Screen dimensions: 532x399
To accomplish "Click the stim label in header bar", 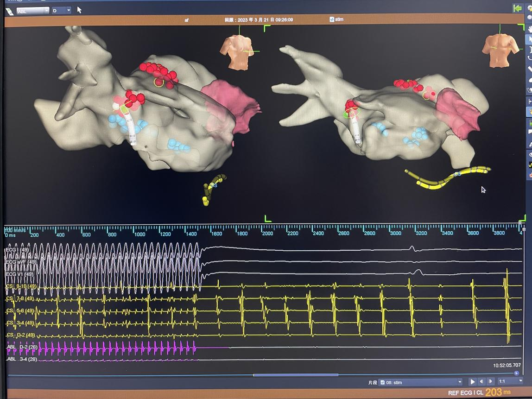I will point(338,19).
